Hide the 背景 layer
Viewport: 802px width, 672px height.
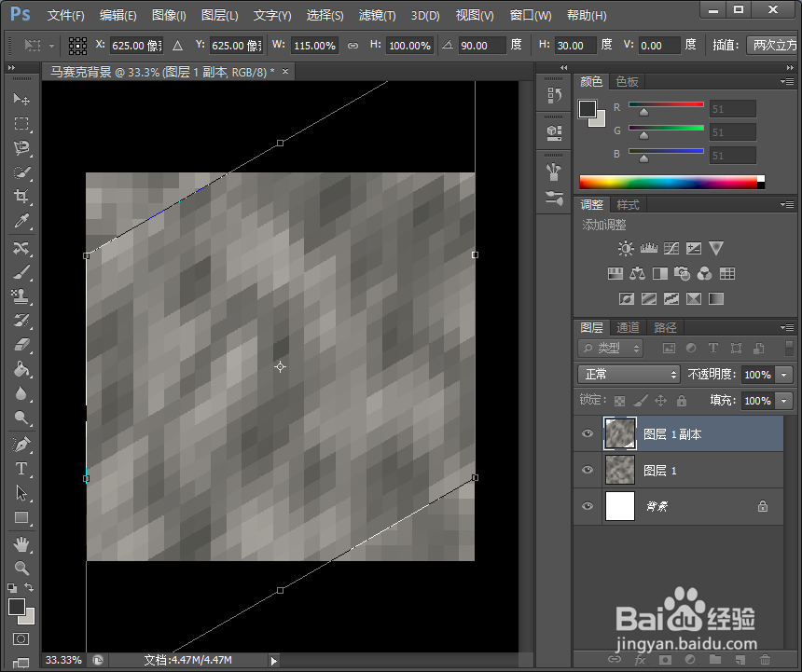pyautogui.click(x=588, y=506)
